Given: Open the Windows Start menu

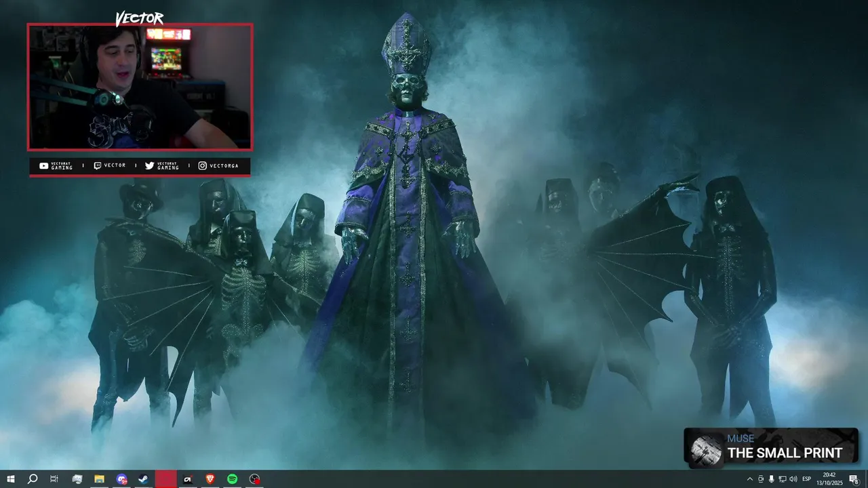Looking at the screenshot, I should (10, 479).
